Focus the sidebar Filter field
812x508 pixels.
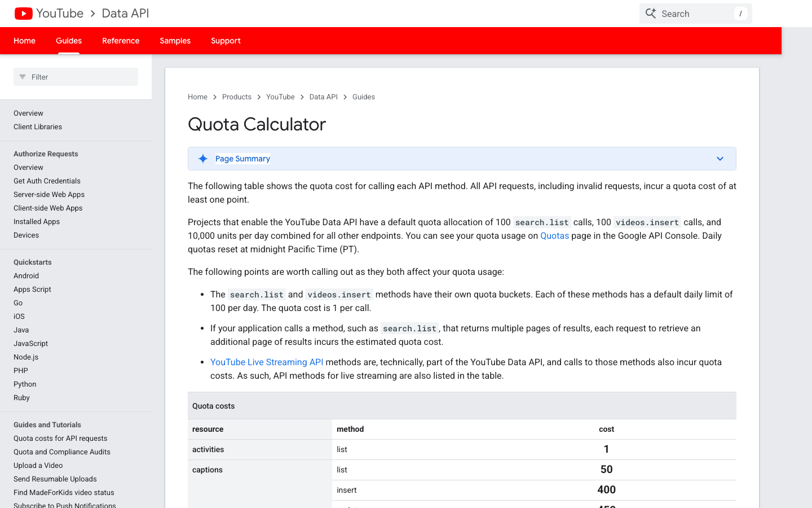(x=76, y=77)
